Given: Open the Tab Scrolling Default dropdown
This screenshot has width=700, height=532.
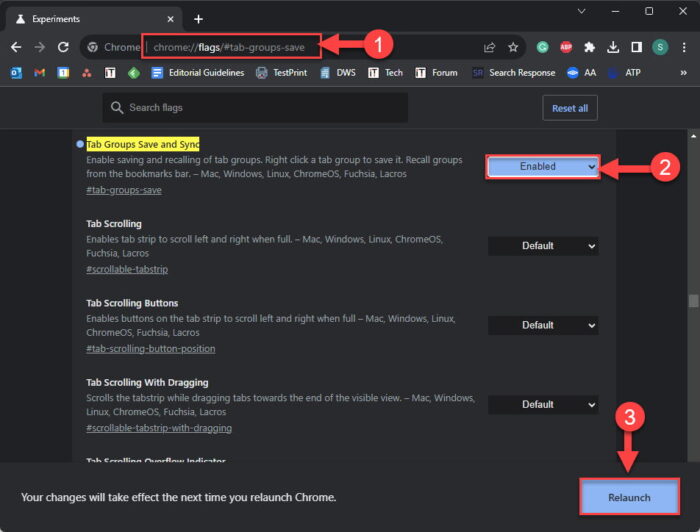Looking at the screenshot, I should (543, 246).
